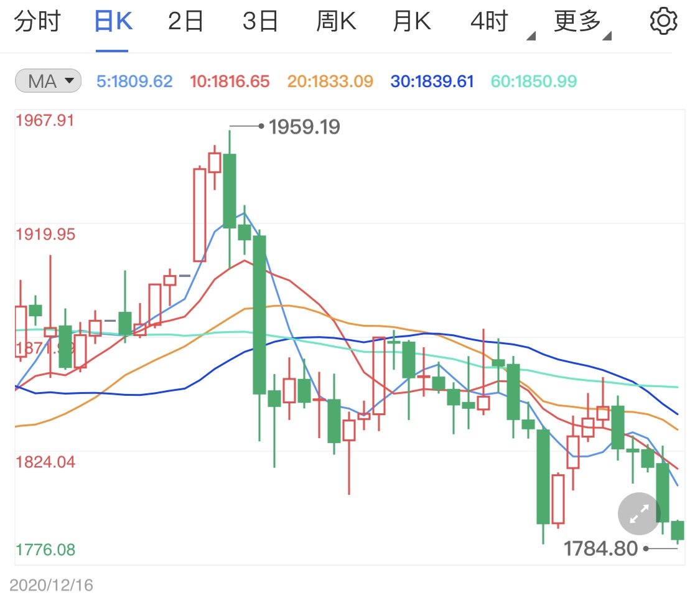Open the MA indicator dropdown
This screenshot has height=595, width=700.
tap(48, 81)
